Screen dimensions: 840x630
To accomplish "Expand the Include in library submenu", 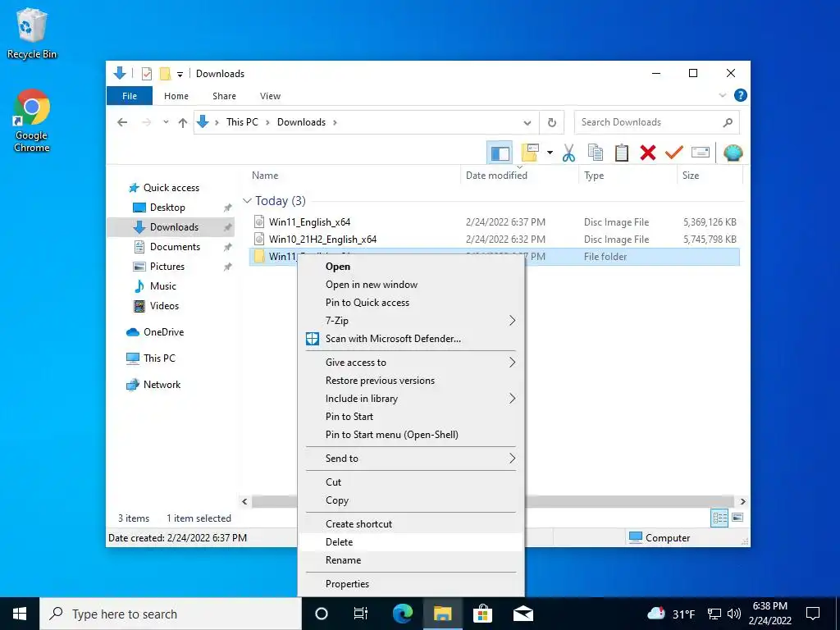I will [x=410, y=399].
